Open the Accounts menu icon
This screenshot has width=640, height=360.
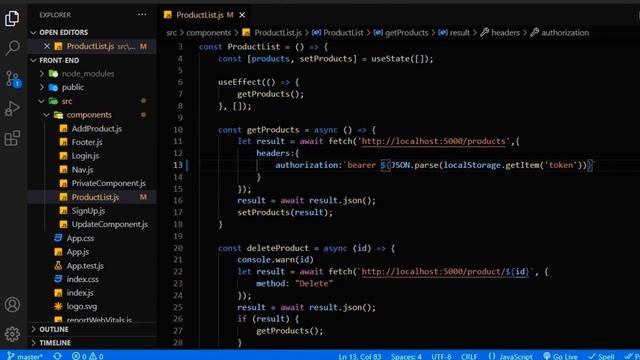[12, 304]
